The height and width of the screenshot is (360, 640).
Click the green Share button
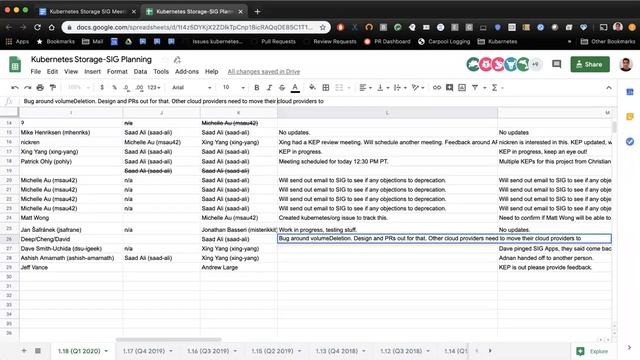(590, 64)
